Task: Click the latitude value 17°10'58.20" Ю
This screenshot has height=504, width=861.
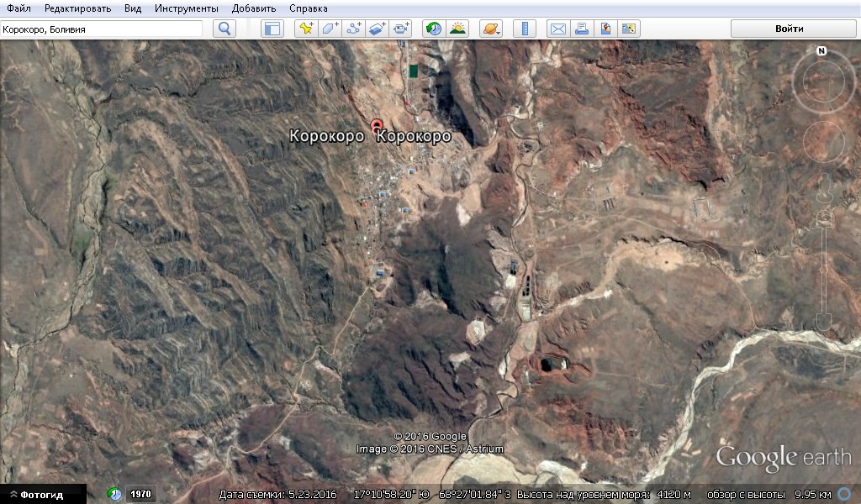Action: (391, 494)
